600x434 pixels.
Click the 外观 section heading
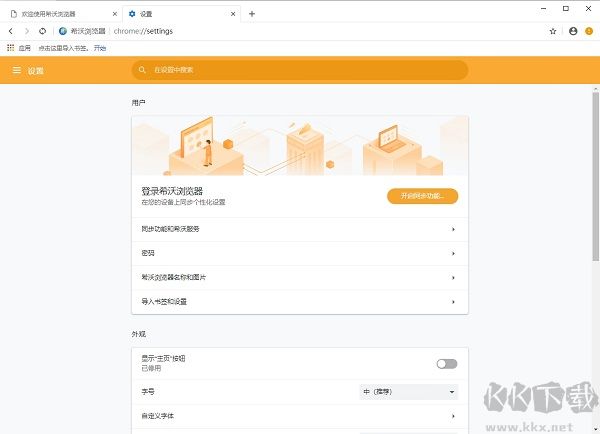tap(139, 334)
